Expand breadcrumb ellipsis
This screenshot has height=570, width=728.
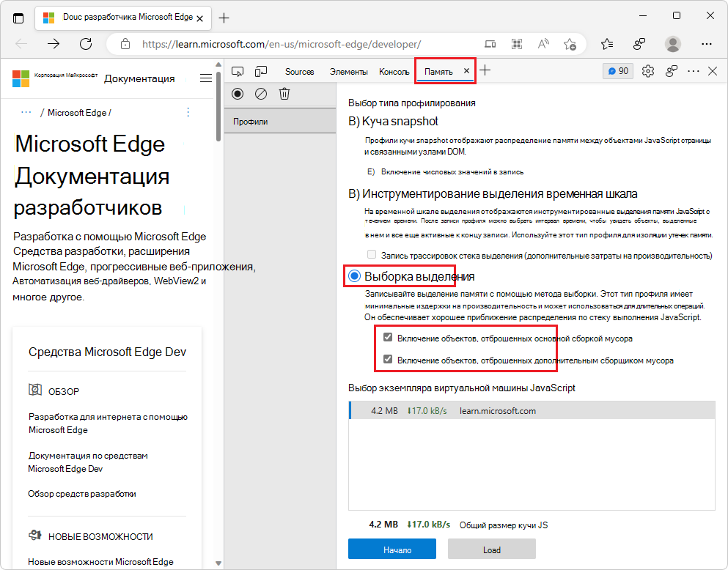coord(26,112)
